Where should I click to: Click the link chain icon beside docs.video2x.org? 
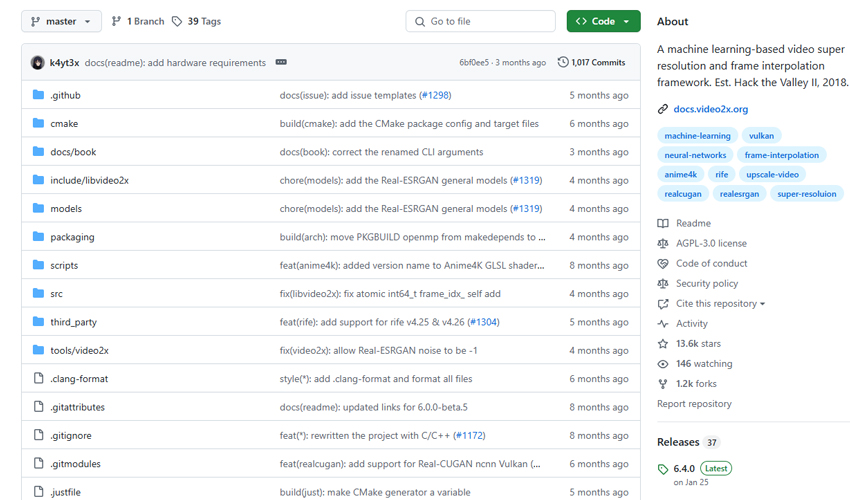662,109
